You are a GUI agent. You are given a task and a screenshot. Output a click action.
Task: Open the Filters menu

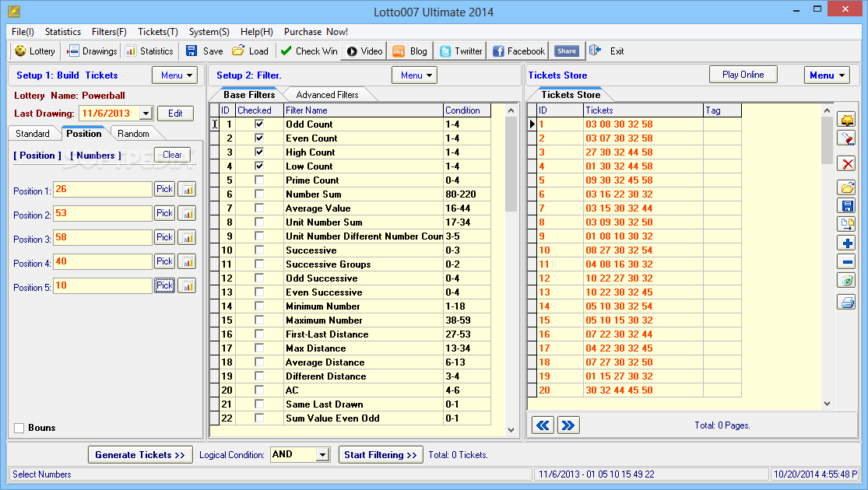pos(109,32)
